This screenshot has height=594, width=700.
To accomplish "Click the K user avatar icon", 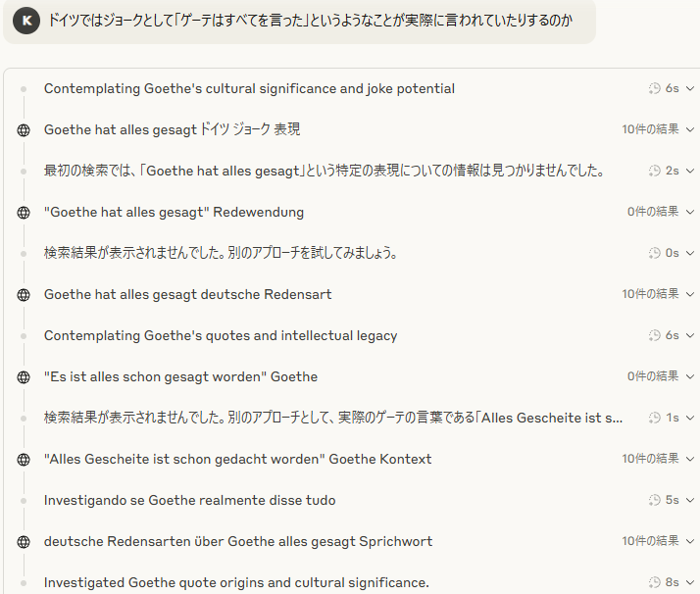I will (x=26, y=21).
